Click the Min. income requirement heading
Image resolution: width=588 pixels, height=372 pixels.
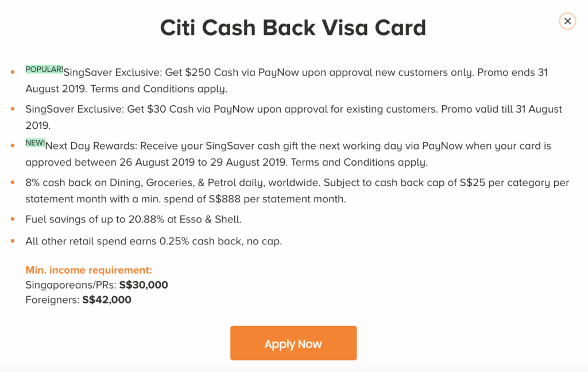tap(88, 270)
